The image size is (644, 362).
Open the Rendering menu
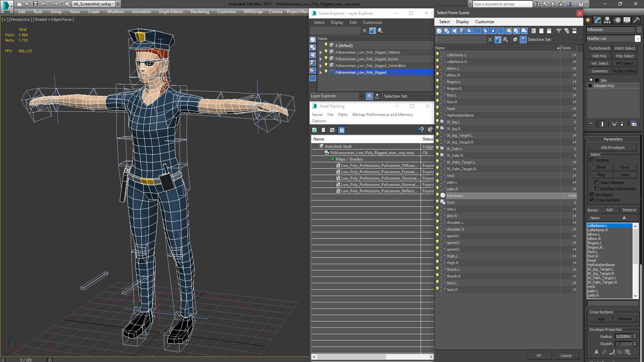[200, 12]
